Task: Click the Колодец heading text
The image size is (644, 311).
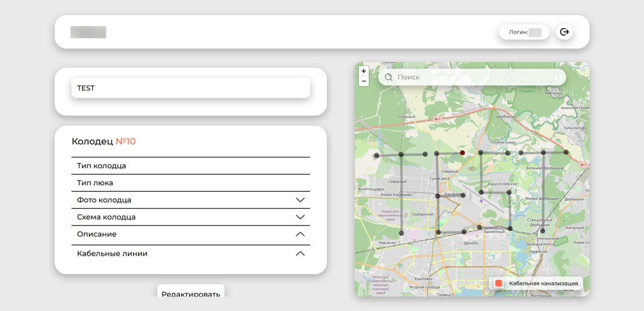Action: (93, 141)
